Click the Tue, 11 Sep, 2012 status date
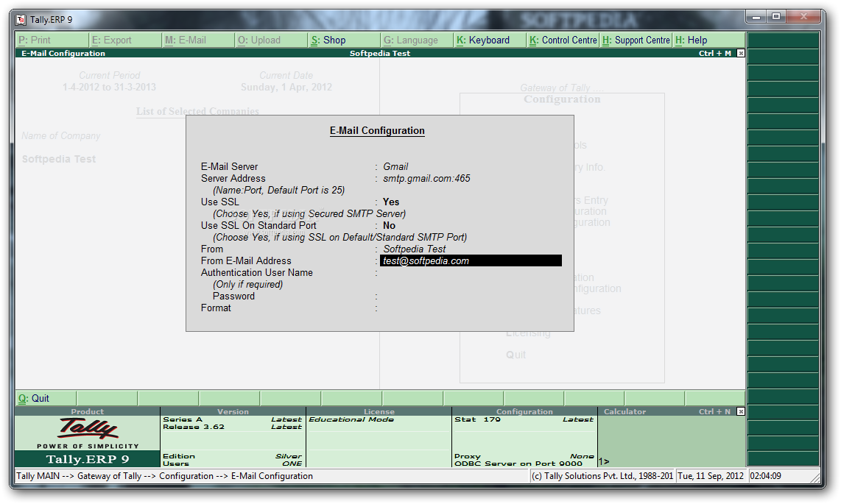Viewport: 841px width, 504px height. point(711,475)
